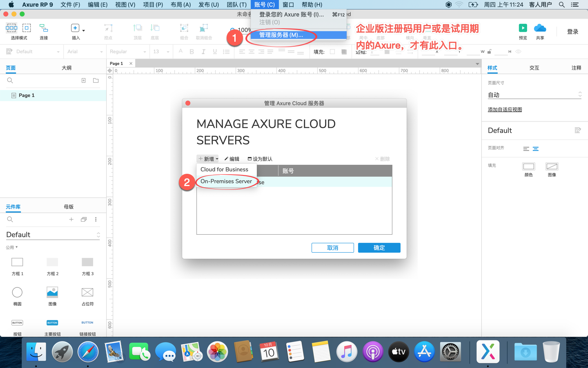Expand the 公用 category triangle
The width and height of the screenshot is (588, 368).
click(17, 247)
